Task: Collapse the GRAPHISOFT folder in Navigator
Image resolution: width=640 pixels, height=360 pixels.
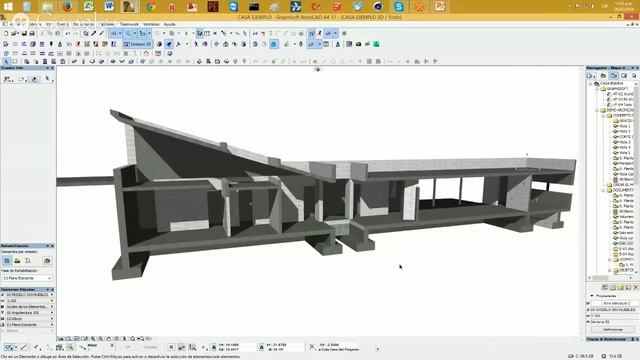Action: tap(596, 89)
